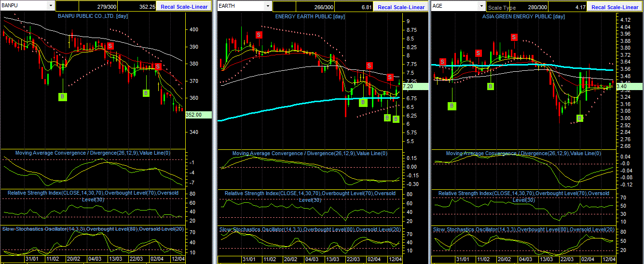644x264 pixels.
Task: Click the ASIA GREEN ENERGY PUBLIC [day] title
Action: click(x=523, y=16)
